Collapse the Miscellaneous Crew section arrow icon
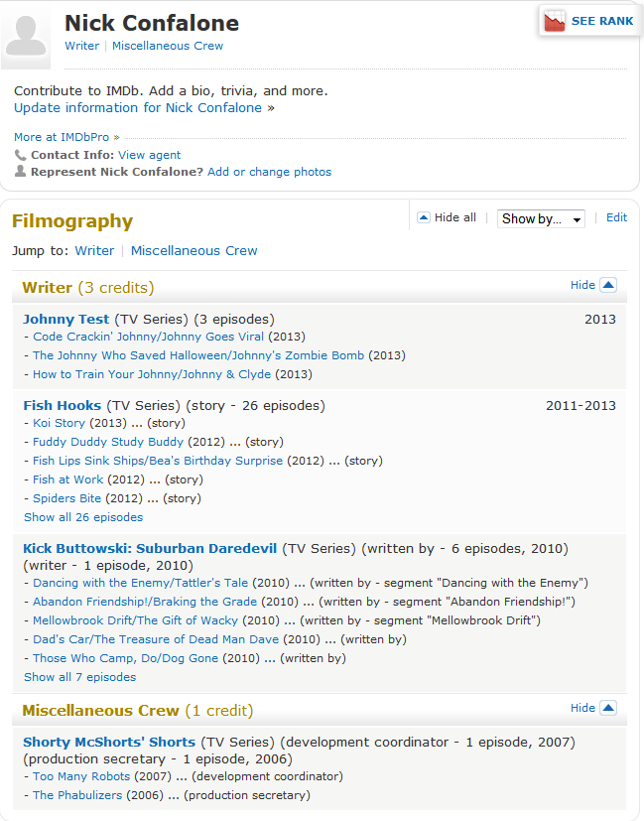This screenshot has width=644, height=821. 608,708
